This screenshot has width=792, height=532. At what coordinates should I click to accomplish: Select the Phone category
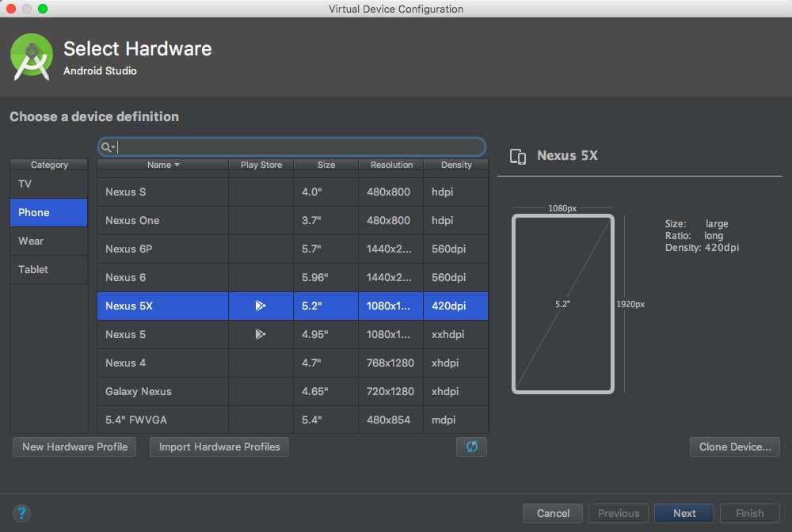[48, 212]
